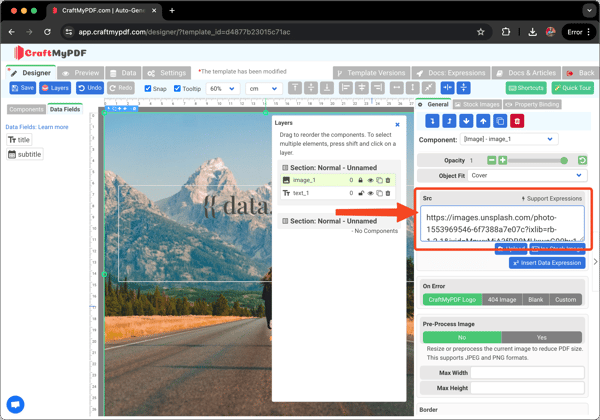Click the Save button
The image size is (600, 420).
pyautogui.click(x=23, y=88)
